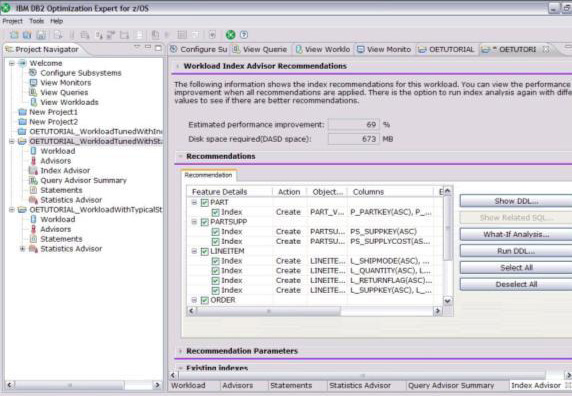Screen dimensions: 572x396
Task: Click the Configure Subsystems icon in navigator tree
Action: pos(33,73)
